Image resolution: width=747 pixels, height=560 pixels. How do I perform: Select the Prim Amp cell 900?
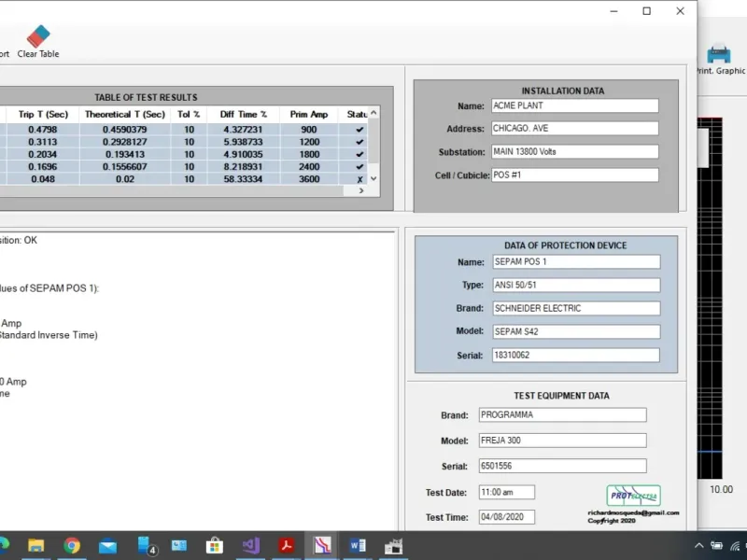tap(309, 130)
